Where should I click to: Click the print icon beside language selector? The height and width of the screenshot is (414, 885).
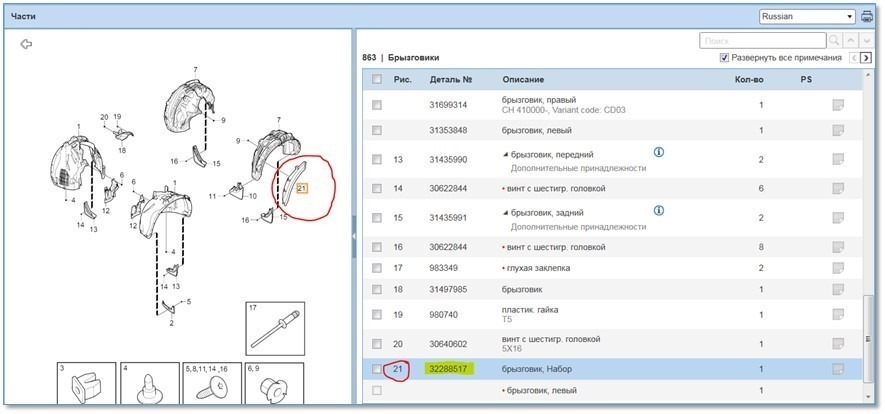tap(866, 16)
